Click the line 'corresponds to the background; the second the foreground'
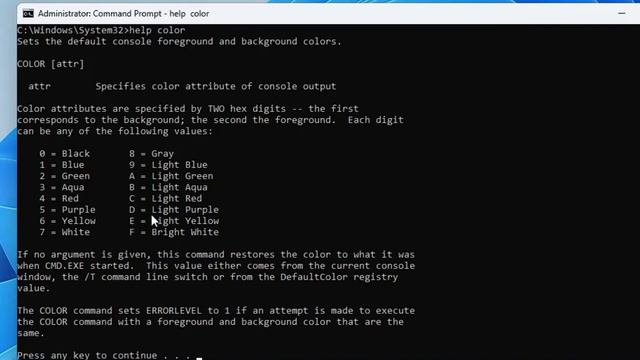640x360 pixels. coord(210,120)
